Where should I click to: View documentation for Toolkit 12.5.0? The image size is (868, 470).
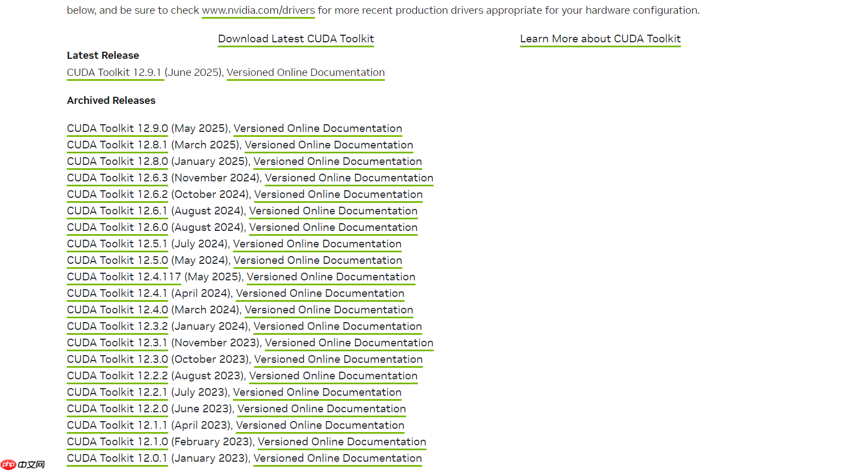318,261
